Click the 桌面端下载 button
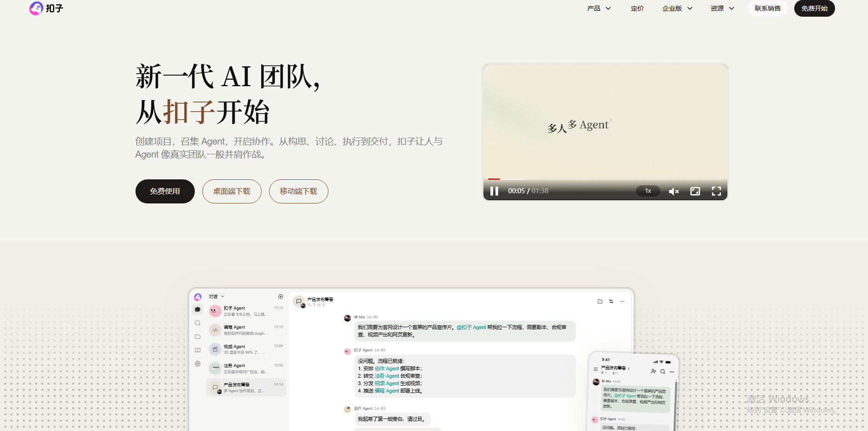Image resolution: width=868 pixels, height=431 pixels. click(x=232, y=191)
